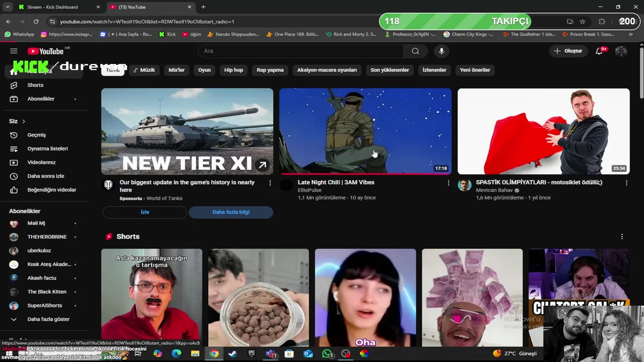Open Microsoft Edge from the taskbar
The image size is (644, 362).
pyautogui.click(x=176, y=353)
